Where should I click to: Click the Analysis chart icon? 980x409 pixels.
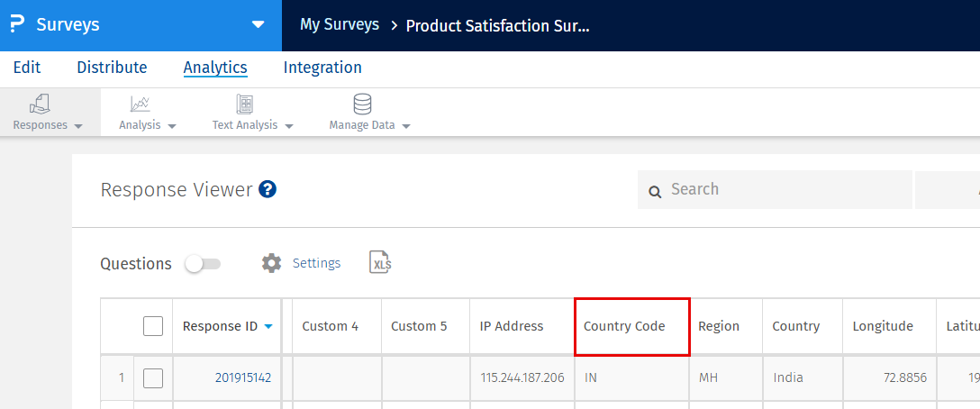point(140,104)
